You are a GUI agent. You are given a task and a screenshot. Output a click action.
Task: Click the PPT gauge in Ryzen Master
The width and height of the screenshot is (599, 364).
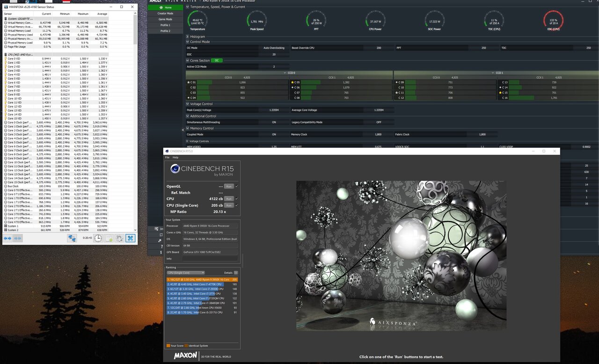point(316,20)
